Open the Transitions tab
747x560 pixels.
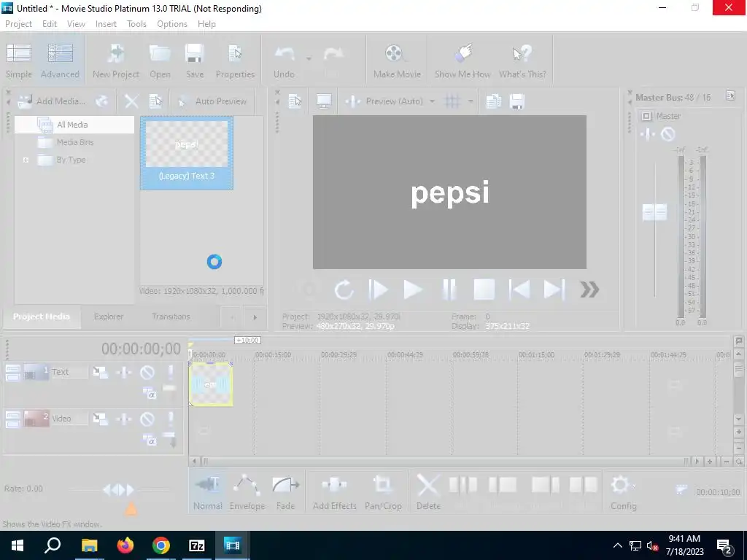coord(171,316)
